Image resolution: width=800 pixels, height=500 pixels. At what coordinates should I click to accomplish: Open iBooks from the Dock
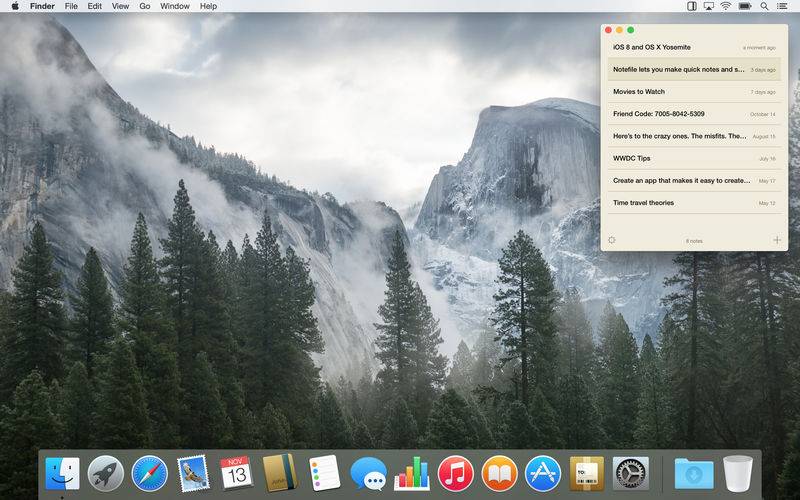coord(499,472)
